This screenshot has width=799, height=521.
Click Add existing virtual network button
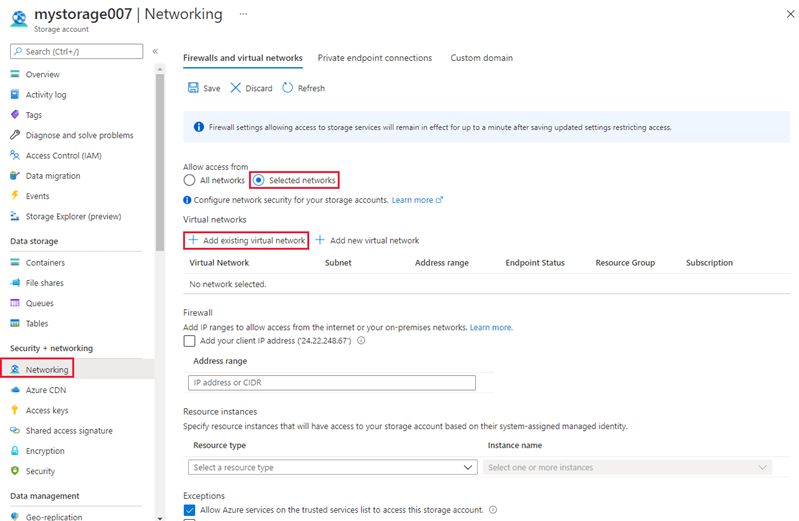pos(246,240)
